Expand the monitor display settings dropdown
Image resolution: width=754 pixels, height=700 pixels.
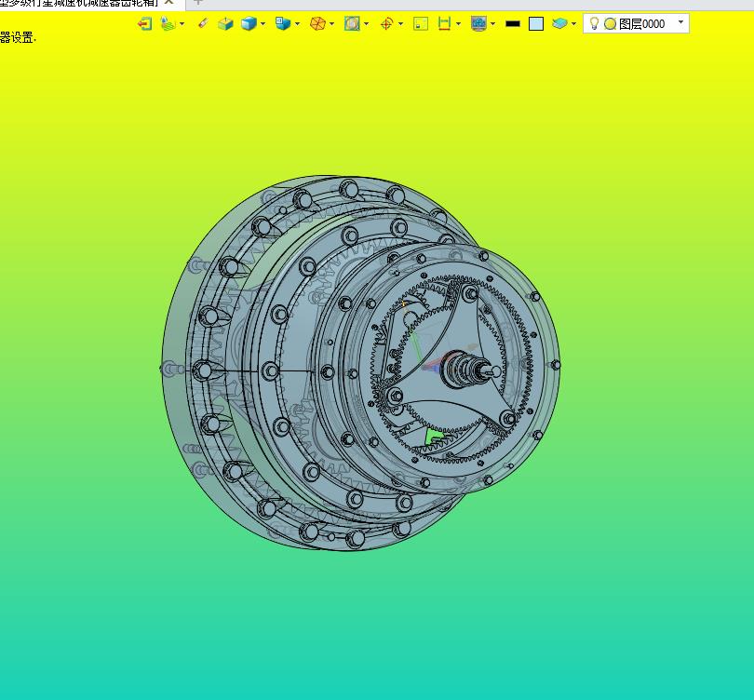pos(492,23)
